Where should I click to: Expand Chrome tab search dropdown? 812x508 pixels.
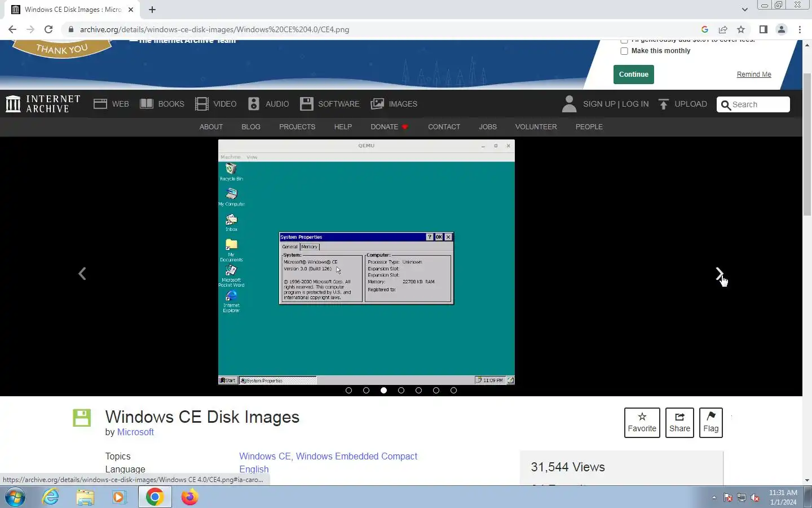(x=745, y=10)
